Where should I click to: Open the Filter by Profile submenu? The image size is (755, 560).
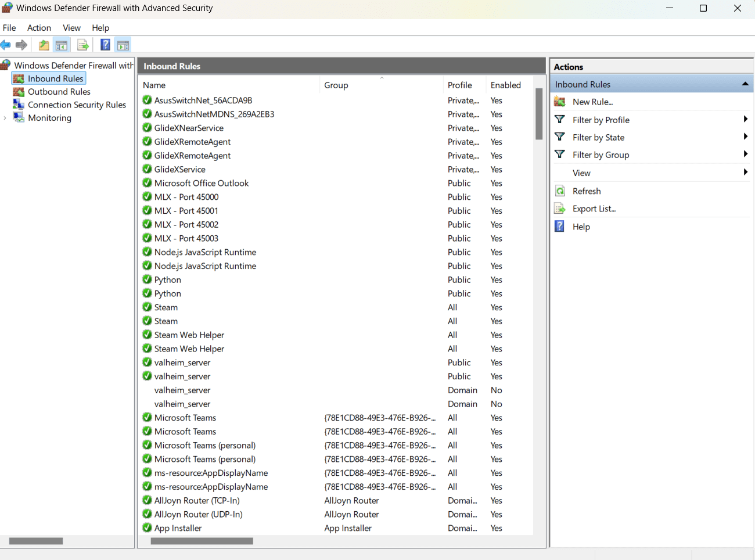tap(601, 120)
